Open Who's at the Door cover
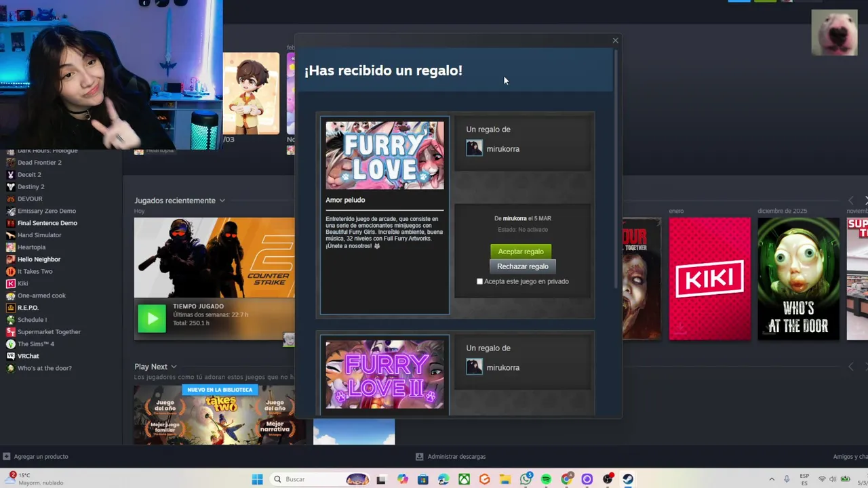The image size is (868, 488). tap(798, 279)
